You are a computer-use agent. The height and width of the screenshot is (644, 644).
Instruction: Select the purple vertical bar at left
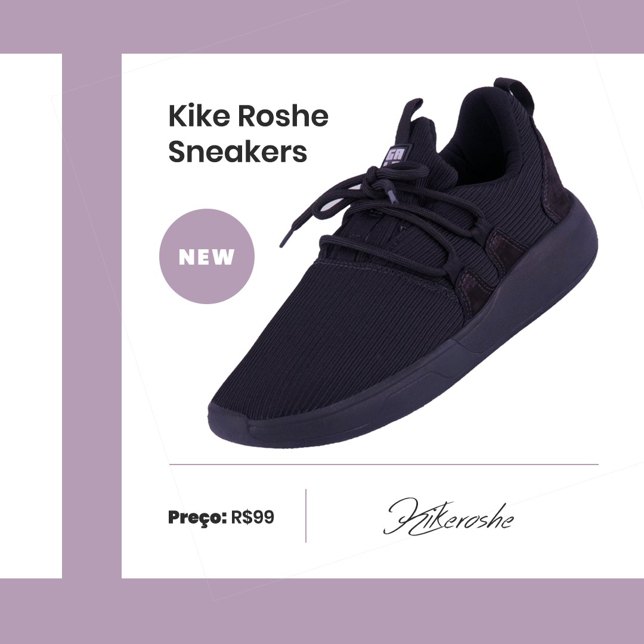click(x=92, y=316)
